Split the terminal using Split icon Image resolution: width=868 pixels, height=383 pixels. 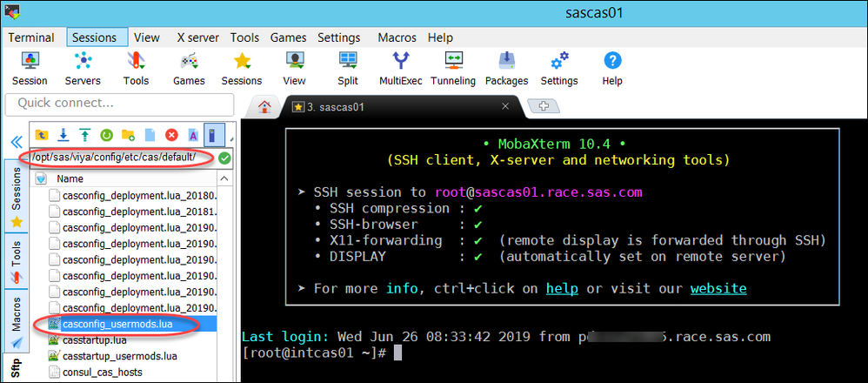point(348,68)
